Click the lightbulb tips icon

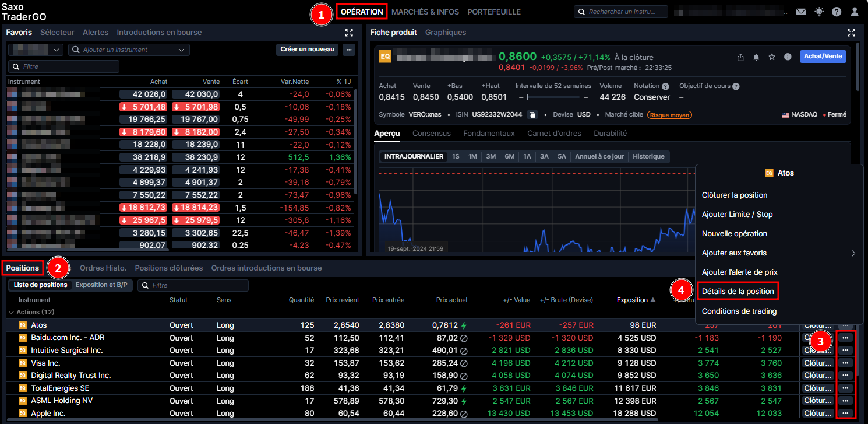click(819, 12)
